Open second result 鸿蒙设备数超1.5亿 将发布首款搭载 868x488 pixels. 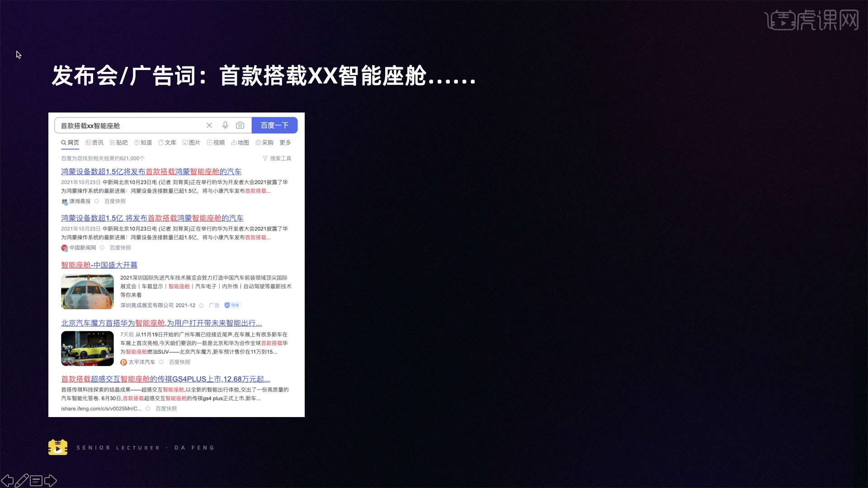coord(152,218)
